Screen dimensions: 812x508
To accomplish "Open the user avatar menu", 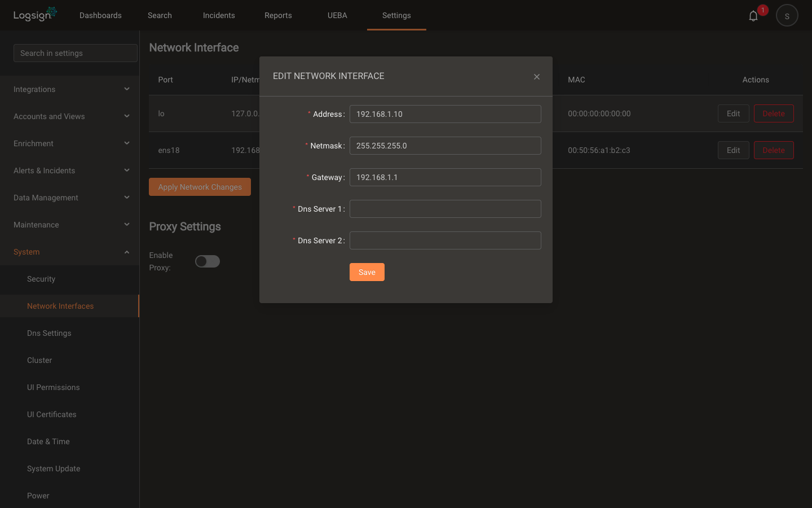I will coord(787,15).
